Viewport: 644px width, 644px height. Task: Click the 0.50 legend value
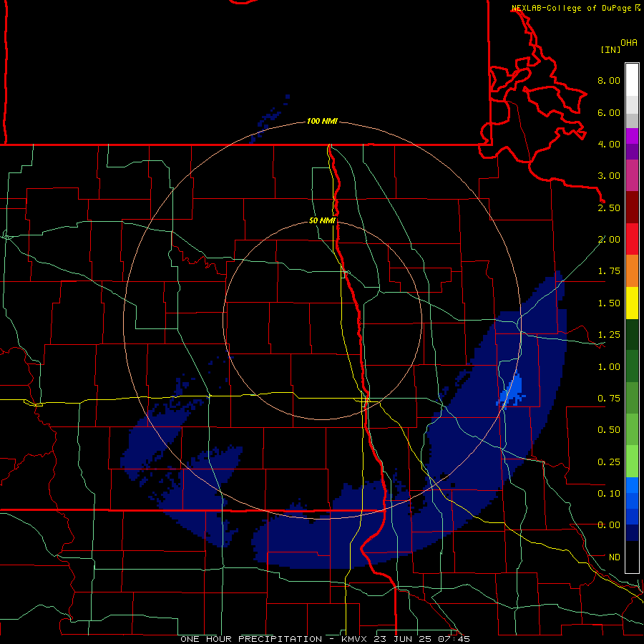(609, 430)
